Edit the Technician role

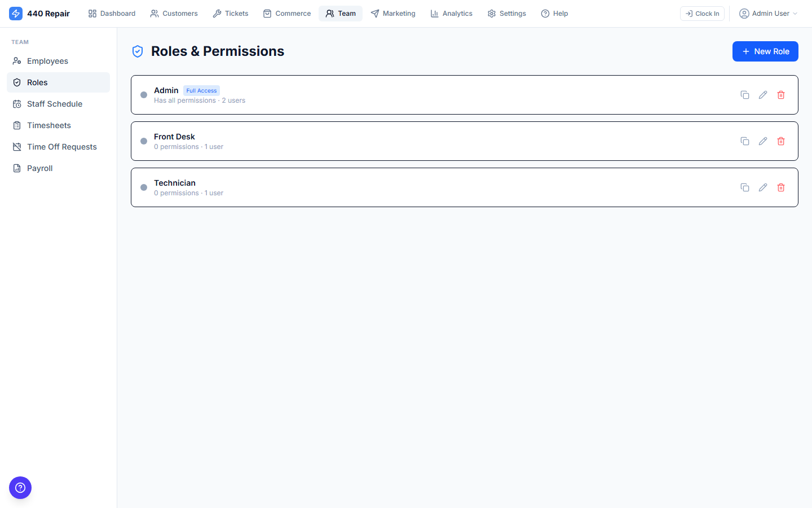point(763,187)
